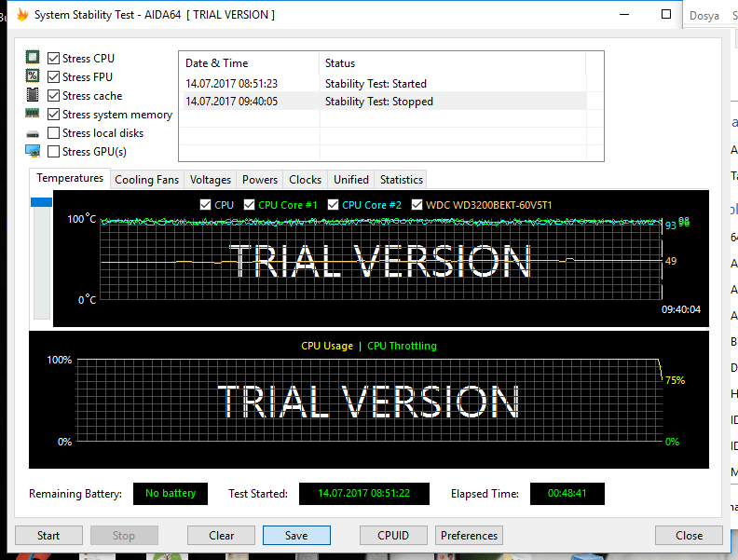Viewport: 738px width, 560px height.
Task: Click the CPU Throttling legend label
Action: (402, 346)
